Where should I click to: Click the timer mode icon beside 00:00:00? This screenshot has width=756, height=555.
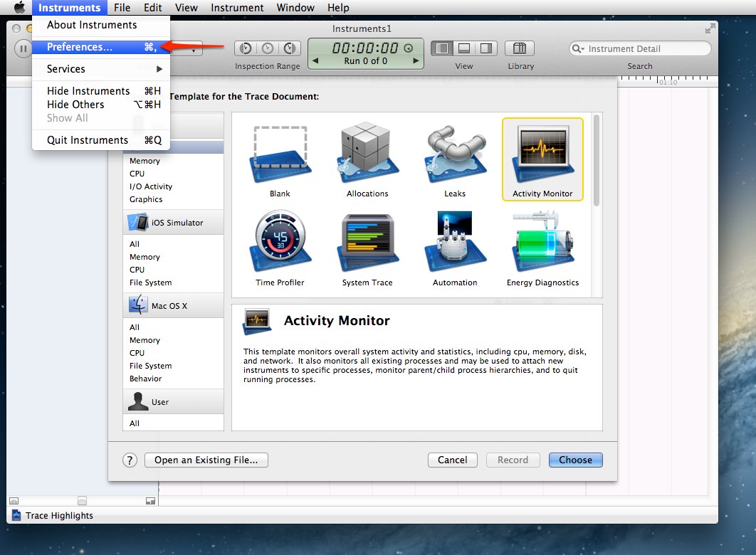(409, 48)
